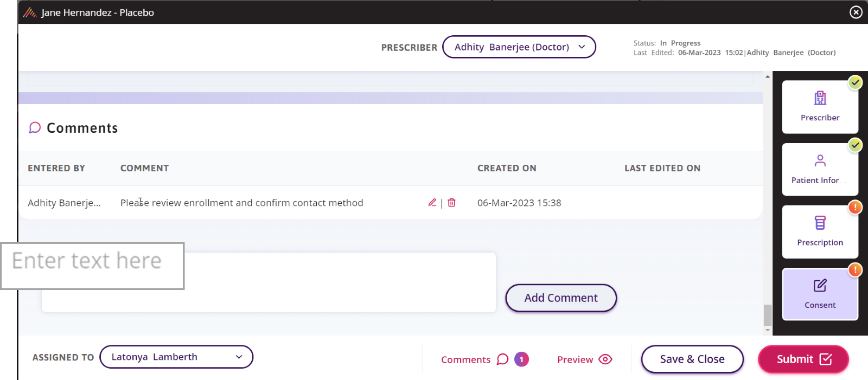The image size is (868, 380).
Task: Open the Patient Information section icon
Action: tap(820, 161)
